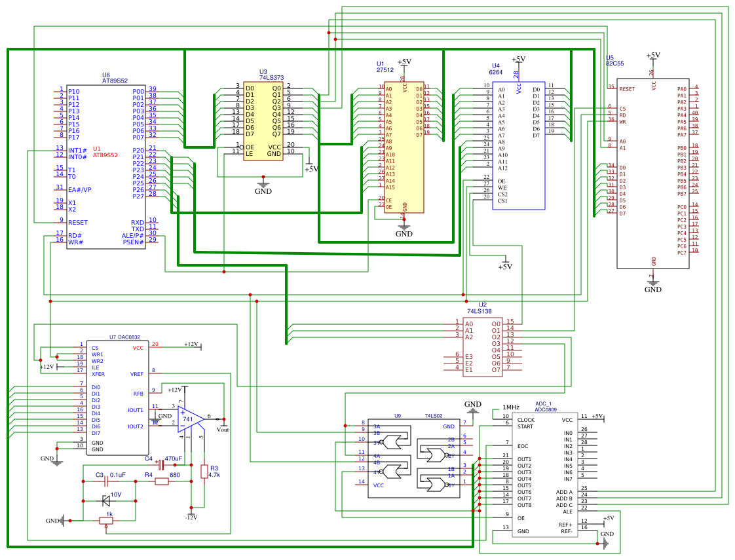Select the R3 4.7k resistor symbol

(x=204, y=472)
